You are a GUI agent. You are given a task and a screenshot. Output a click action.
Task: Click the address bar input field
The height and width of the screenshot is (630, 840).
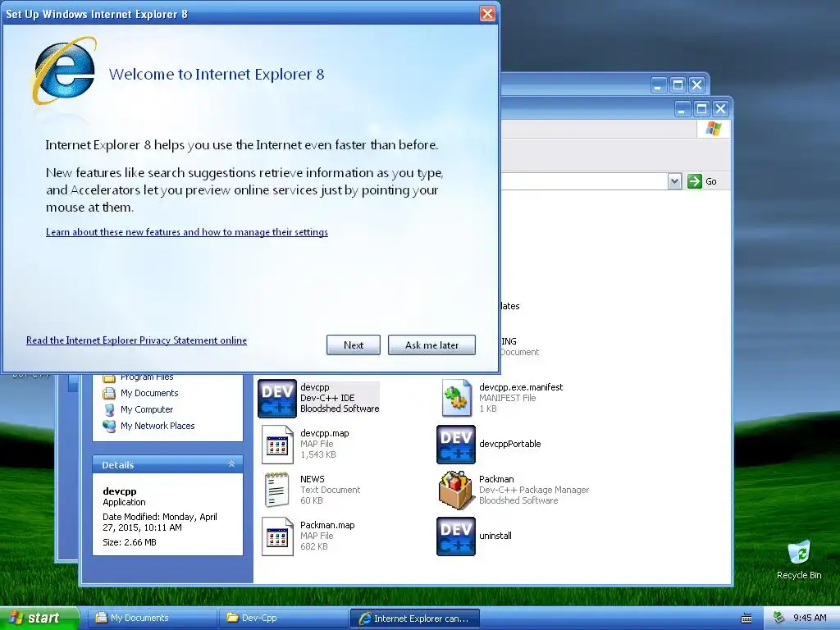pos(584,181)
